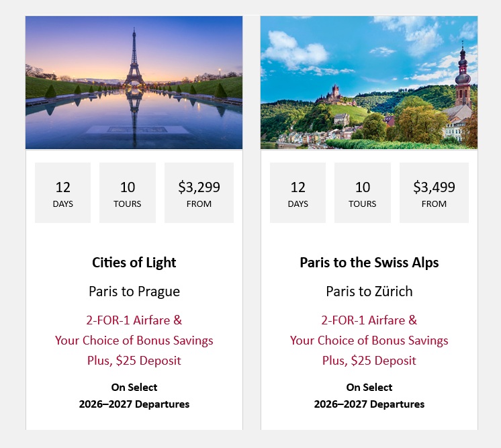Screen dimensions: 501x448
Task: Select the Paris to Zürich route text
Action: [369, 292]
